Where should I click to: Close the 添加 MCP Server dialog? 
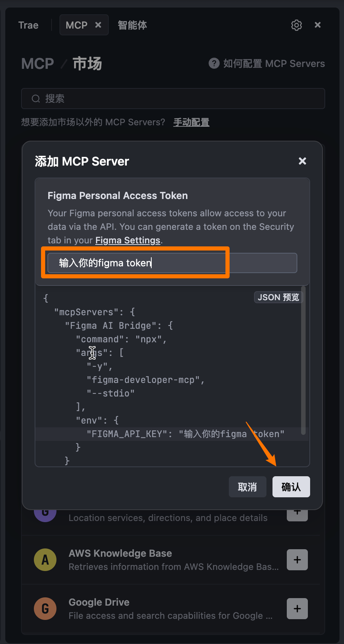click(302, 161)
